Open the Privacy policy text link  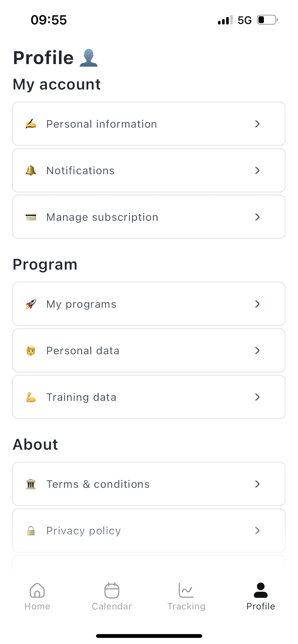pyautogui.click(x=84, y=531)
